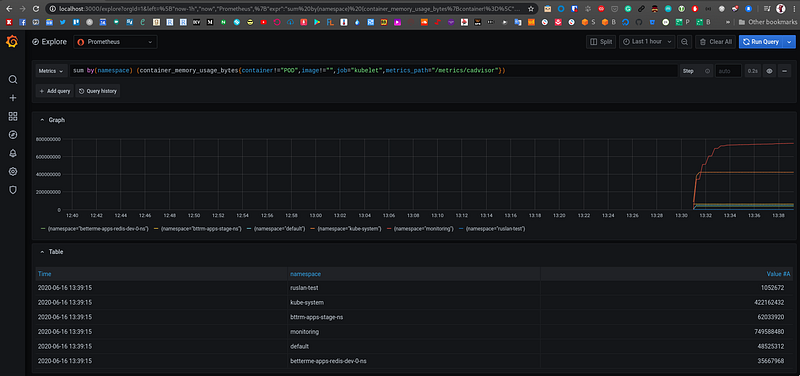The width and height of the screenshot is (800, 376).
Task: Open Query history
Action: pos(97,91)
